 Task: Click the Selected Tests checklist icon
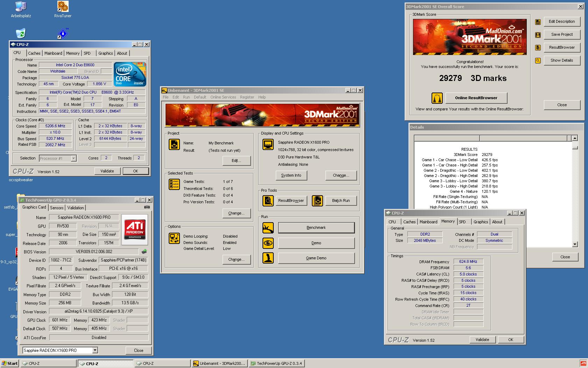pos(174,184)
